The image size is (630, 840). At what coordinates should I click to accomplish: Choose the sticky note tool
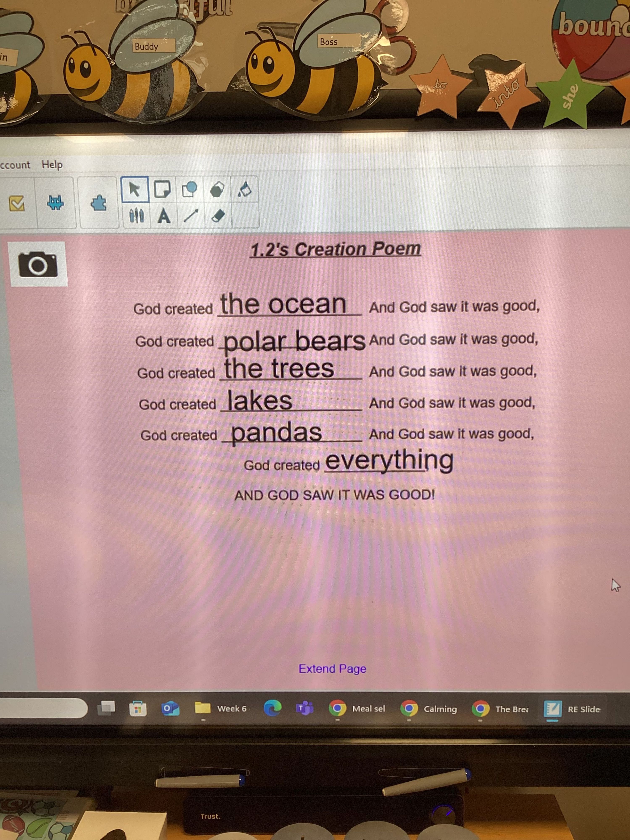(162, 189)
